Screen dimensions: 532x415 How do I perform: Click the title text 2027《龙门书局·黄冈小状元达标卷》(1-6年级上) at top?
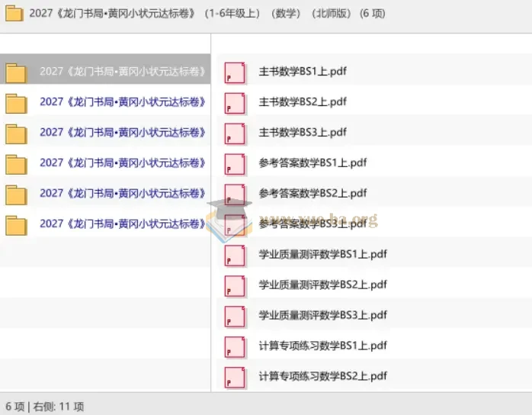point(145,14)
